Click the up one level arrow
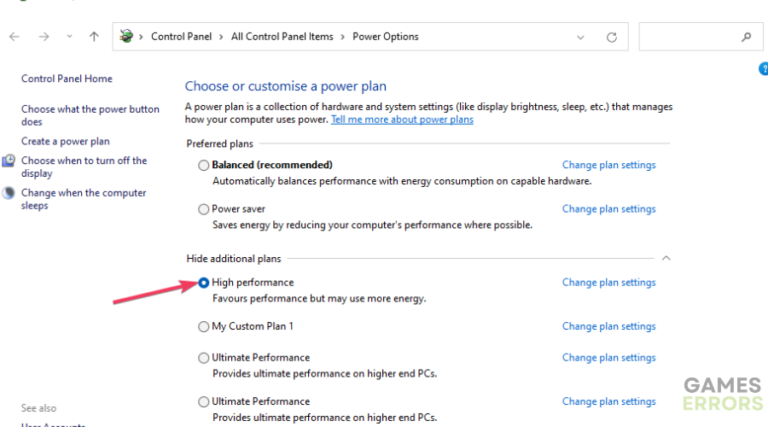768x427 pixels. point(94,37)
